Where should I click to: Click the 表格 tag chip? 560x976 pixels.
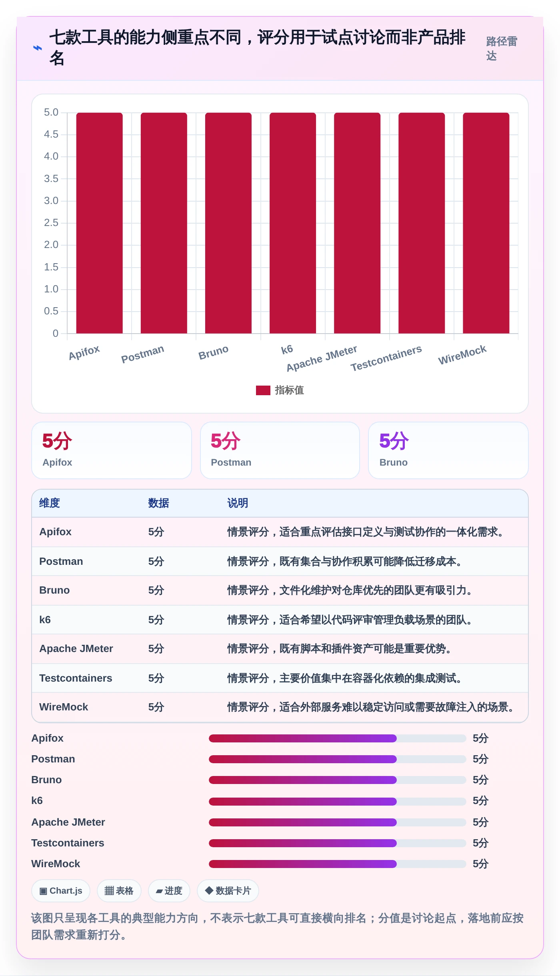(x=119, y=891)
